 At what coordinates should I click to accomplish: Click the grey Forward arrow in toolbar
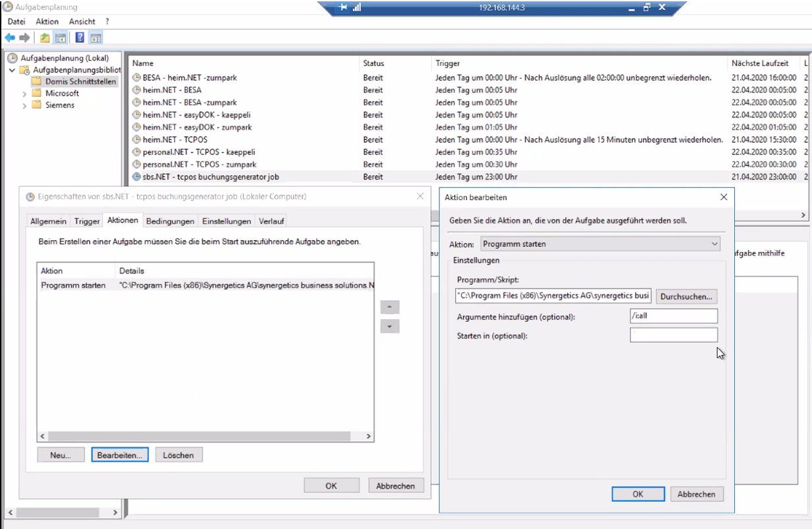tap(24, 38)
